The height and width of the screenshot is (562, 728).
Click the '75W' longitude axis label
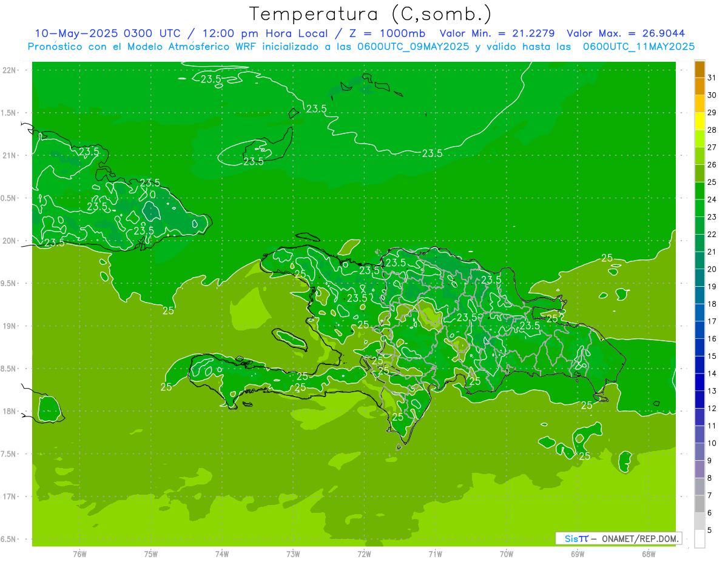[151, 554]
